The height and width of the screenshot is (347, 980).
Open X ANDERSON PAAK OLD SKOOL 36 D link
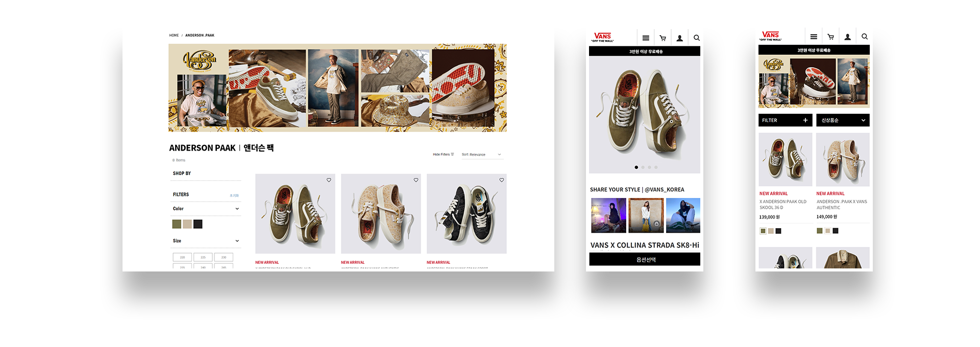click(x=783, y=205)
